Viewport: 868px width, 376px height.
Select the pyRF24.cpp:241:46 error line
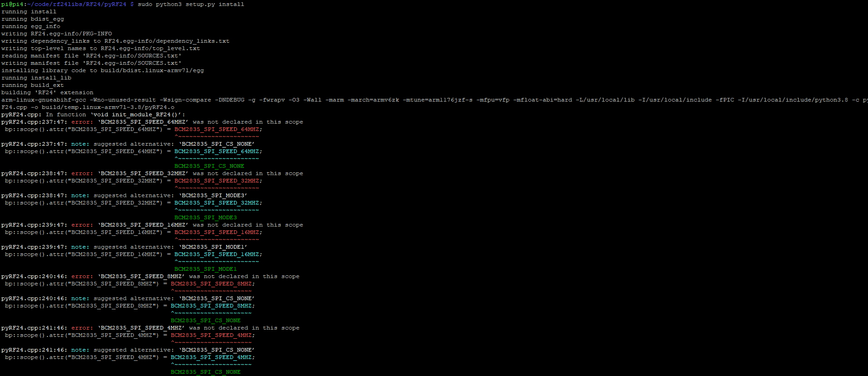[x=150, y=328]
